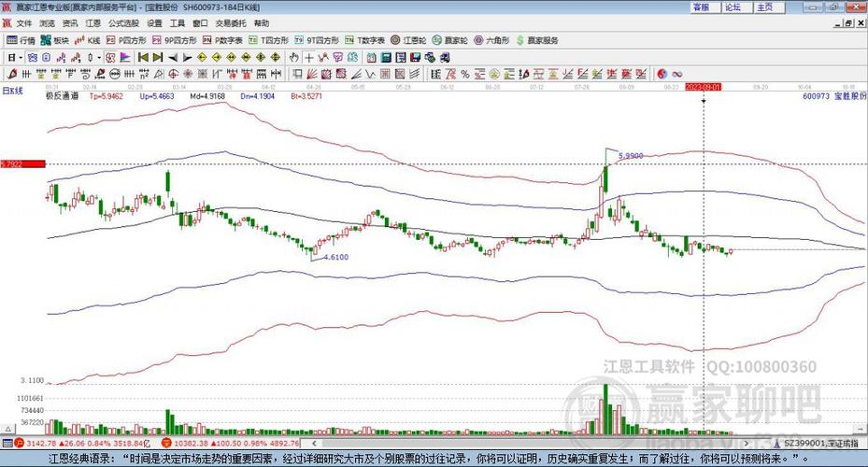This screenshot has width=868, height=467.
Task: Open the 行情 market quotes view
Action: pyautogui.click(x=21, y=40)
